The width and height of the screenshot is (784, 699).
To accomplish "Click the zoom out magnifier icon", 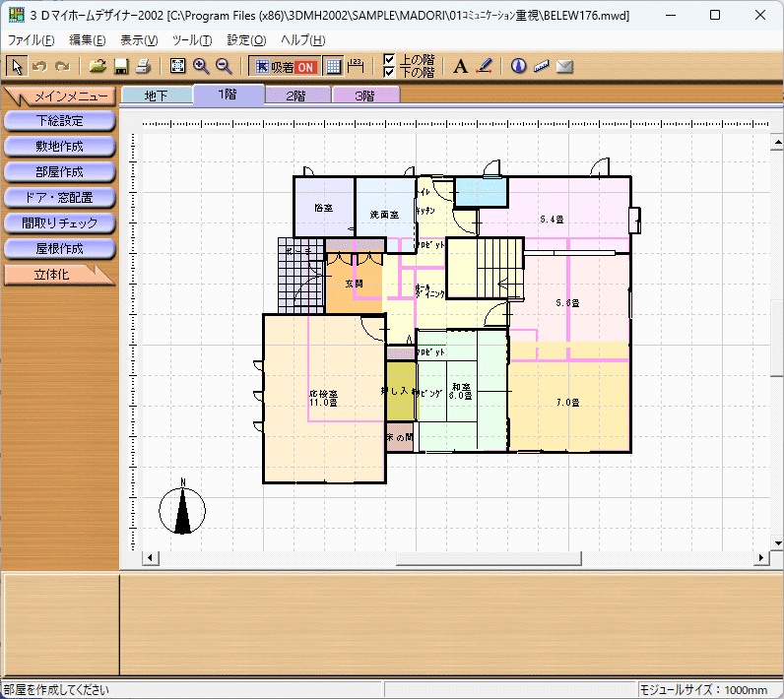I will 224,66.
